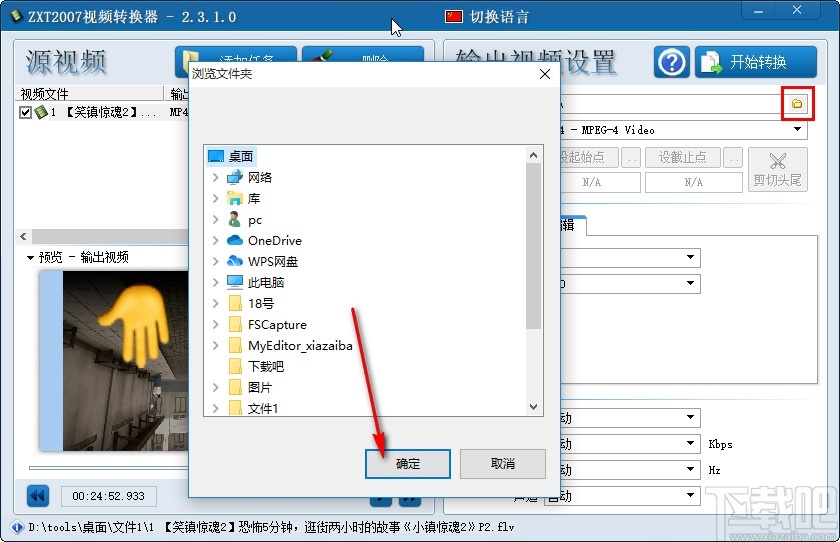The height and width of the screenshot is (542, 840).
Task: Click the ellipsis button beside 设截止点
Action: tap(733, 157)
